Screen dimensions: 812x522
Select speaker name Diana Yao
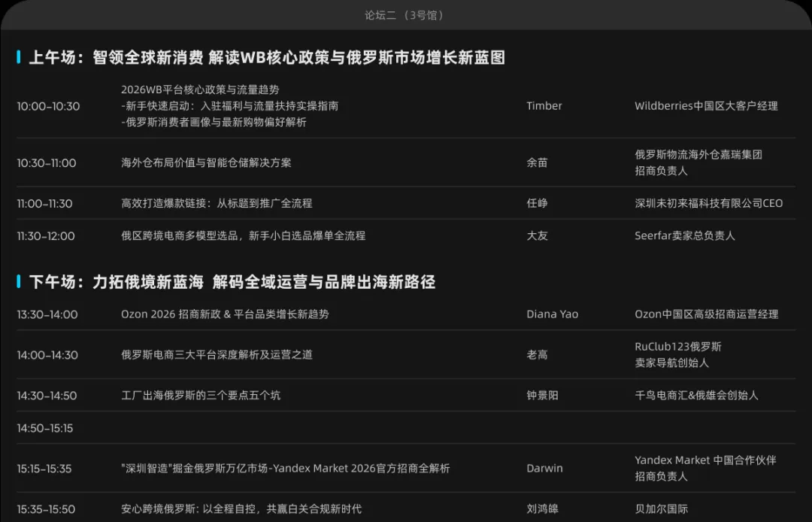click(553, 314)
